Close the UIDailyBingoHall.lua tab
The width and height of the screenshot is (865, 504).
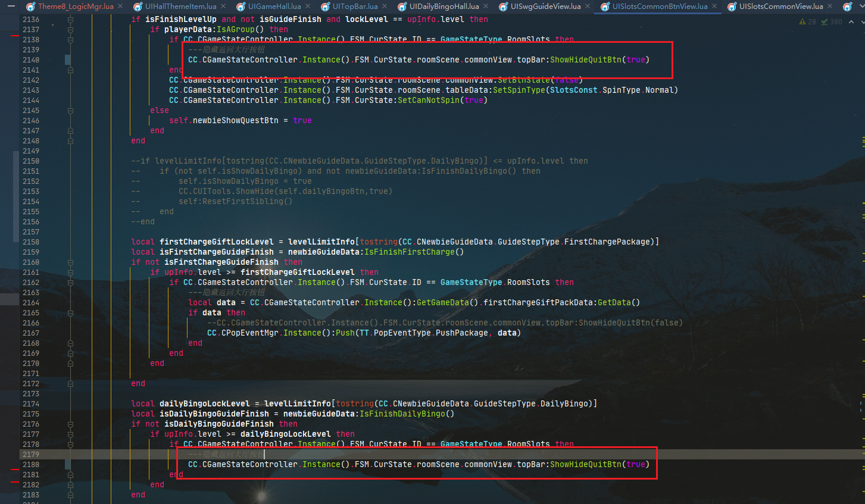coord(486,7)
